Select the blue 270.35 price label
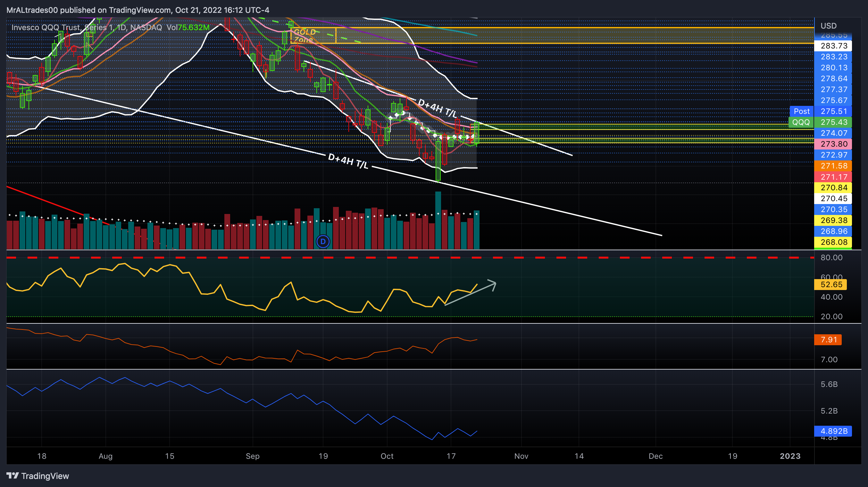This screenshot has height=487, width=868. coord(833,209)
